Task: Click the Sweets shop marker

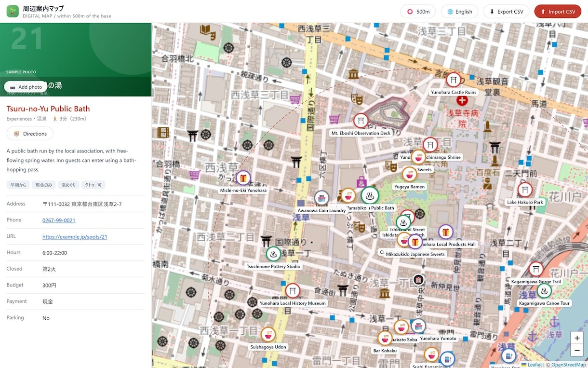Action: point(418,158)
